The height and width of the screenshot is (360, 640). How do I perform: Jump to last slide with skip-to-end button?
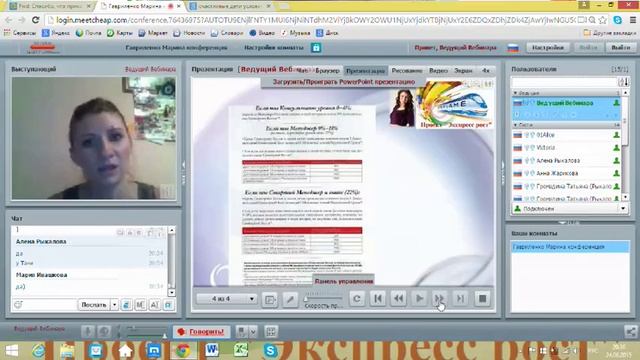point(460,299)
